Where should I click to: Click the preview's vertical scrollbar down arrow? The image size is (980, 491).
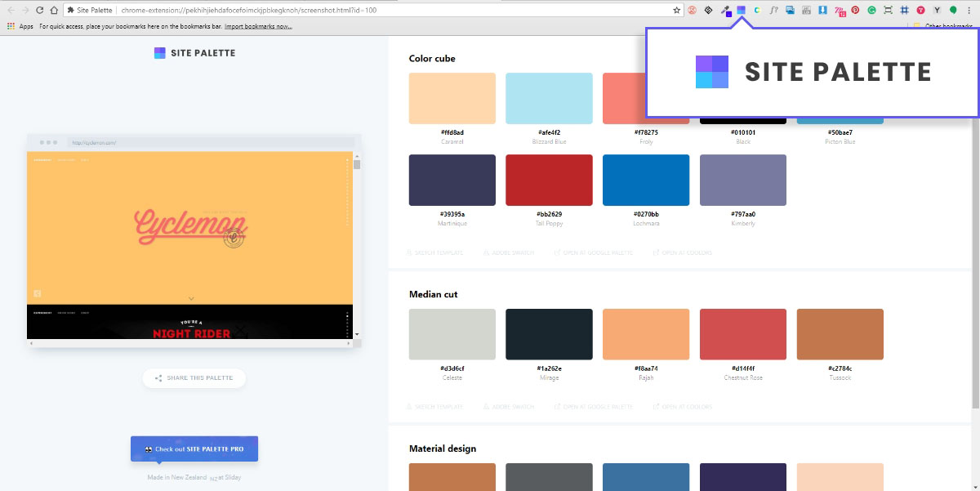[x=357, y=334]
